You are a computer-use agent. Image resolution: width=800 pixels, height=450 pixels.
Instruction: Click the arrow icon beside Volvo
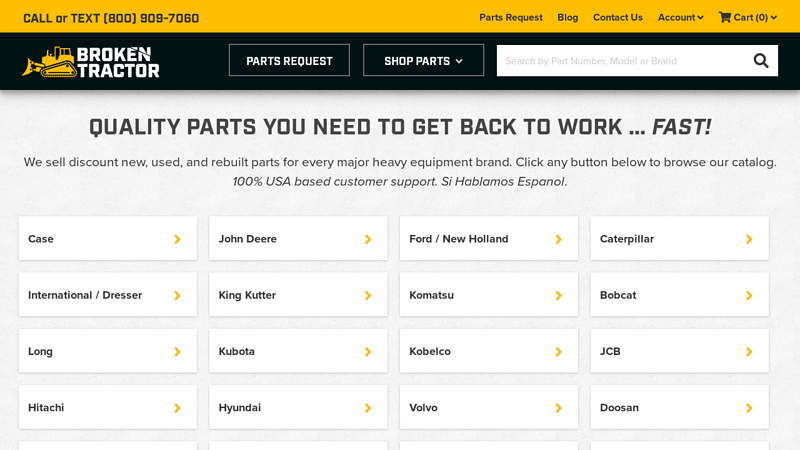pos(558,408)
